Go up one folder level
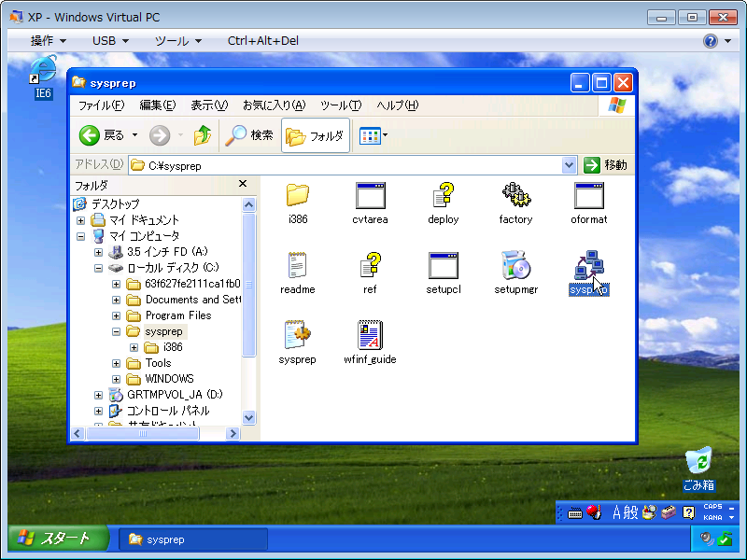The width and height of the screenshot is (747, 560). click(203, 135)
